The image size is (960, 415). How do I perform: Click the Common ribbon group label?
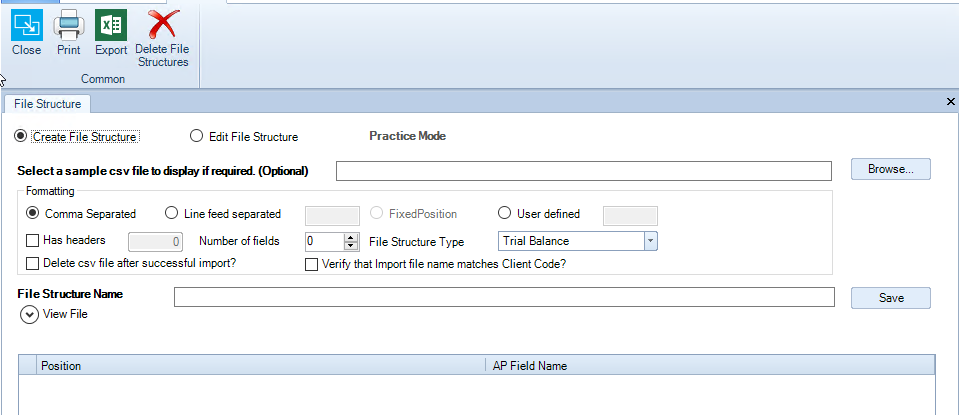click(103, 79)
